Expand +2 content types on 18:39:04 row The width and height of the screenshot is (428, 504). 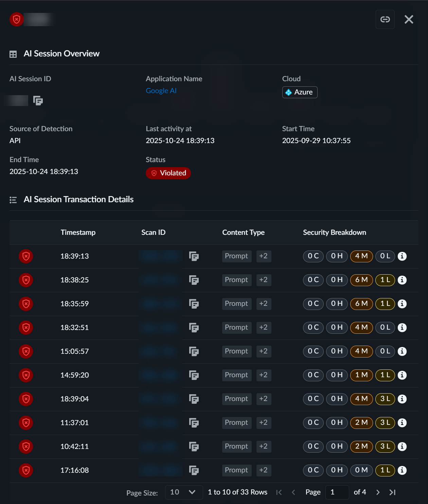pyautogui.click(x=263, y=399)
